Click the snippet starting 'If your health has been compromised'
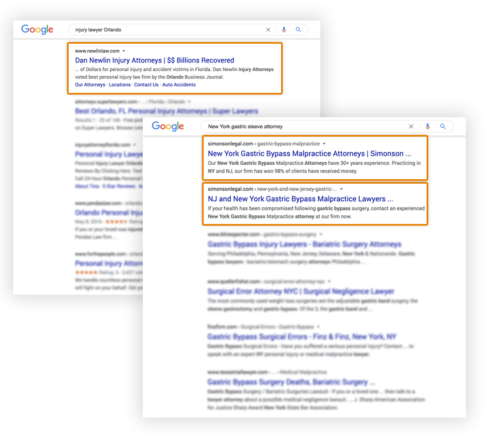Viewport: 498px width, 448px height. (x=316, y=212)
